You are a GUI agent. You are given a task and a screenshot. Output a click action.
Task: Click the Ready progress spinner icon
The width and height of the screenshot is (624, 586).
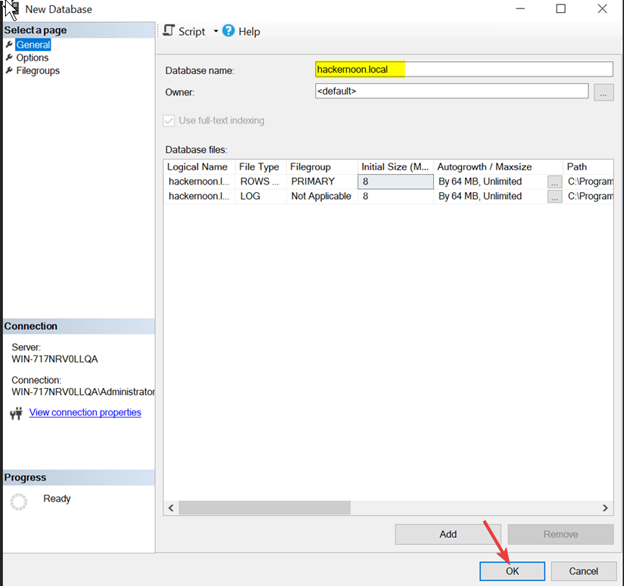[19, 502]
